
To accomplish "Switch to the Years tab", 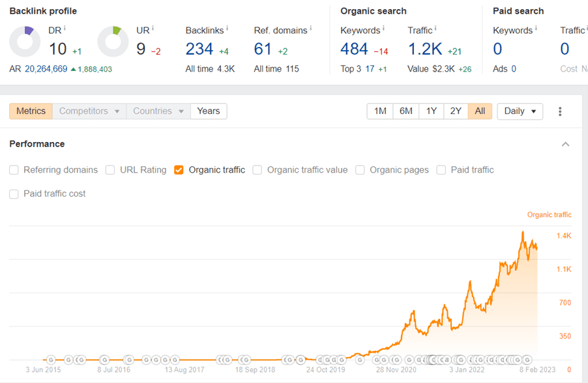I will 209,111.
